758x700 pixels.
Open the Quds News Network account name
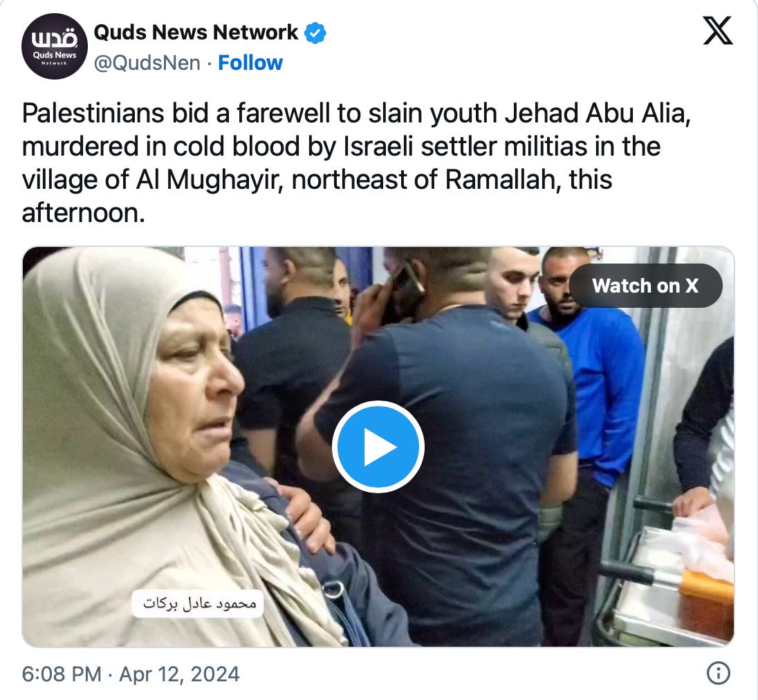[x=196, y=33]
